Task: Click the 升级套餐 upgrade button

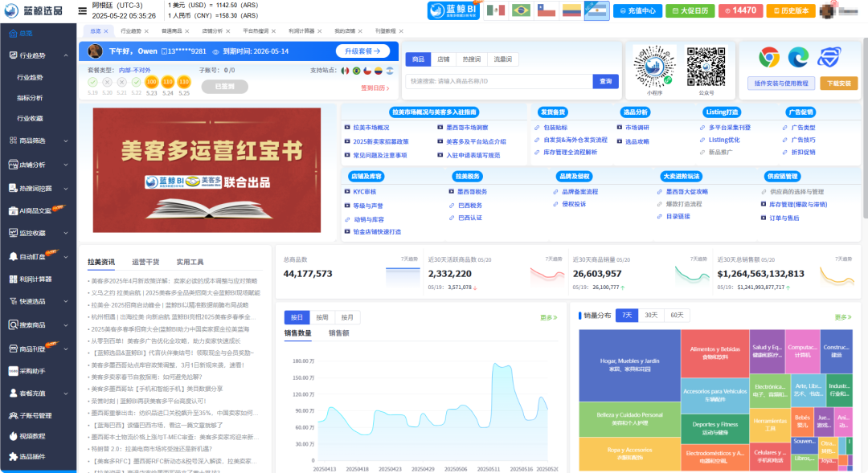Action: (x=362, y=51)
